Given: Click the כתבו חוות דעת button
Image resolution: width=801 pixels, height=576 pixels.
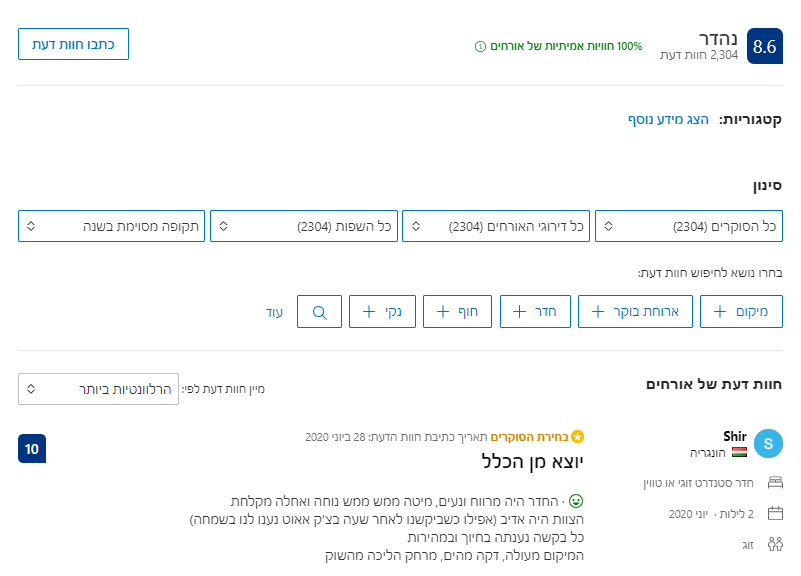Looking at the screenshot, I should [x=73, y=44].
